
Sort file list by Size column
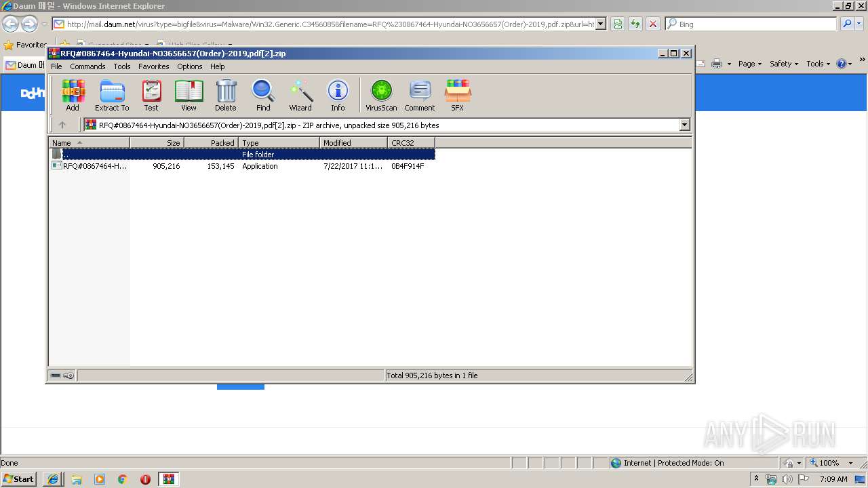157,143
